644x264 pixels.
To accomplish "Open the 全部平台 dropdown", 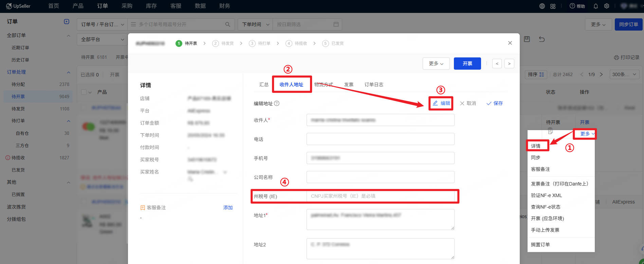I will [x=102, y=39].
